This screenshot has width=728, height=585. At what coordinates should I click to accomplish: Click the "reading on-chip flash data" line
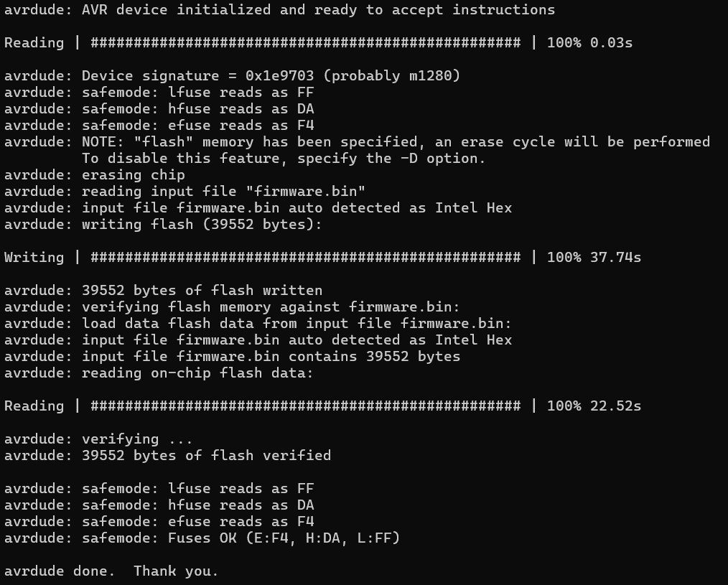pos(197,373)
